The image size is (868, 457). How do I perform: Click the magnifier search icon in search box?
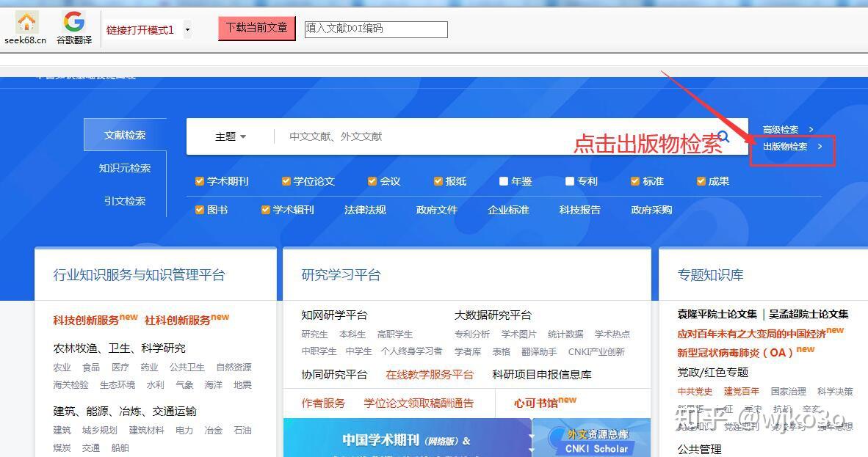coord(723,136)
